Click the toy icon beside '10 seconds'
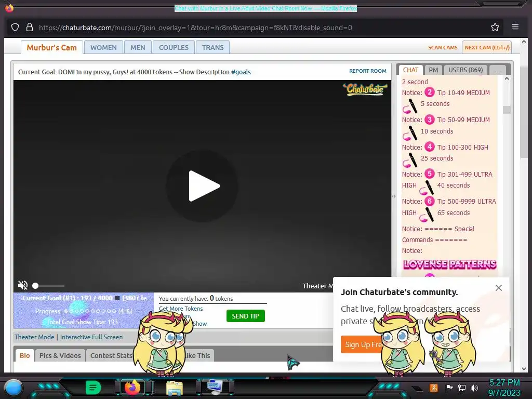The width and height of the screenshot is (532, 399). click(x=410, y=134)
